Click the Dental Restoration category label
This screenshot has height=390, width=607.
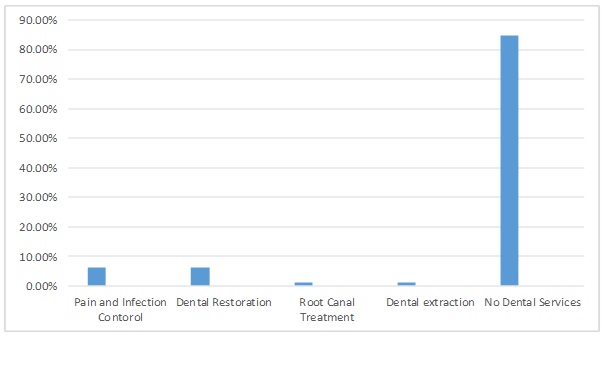point(224,302)
